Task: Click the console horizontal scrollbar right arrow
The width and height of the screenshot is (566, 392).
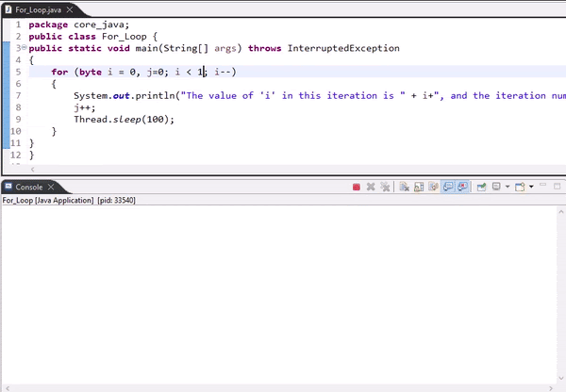Action: pos(551,388)
